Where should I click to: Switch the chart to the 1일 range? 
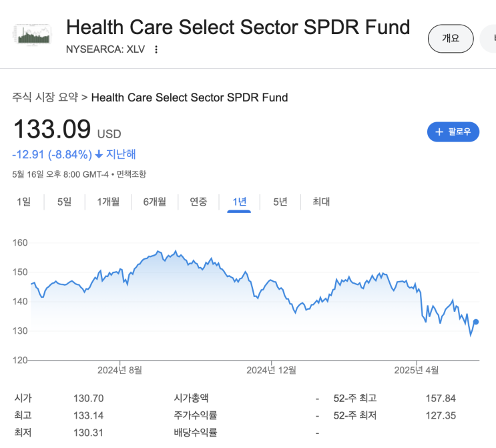pos(24,202)
